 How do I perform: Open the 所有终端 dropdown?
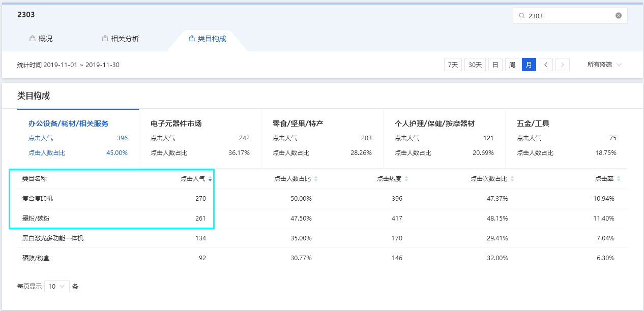tap(604, 65)
